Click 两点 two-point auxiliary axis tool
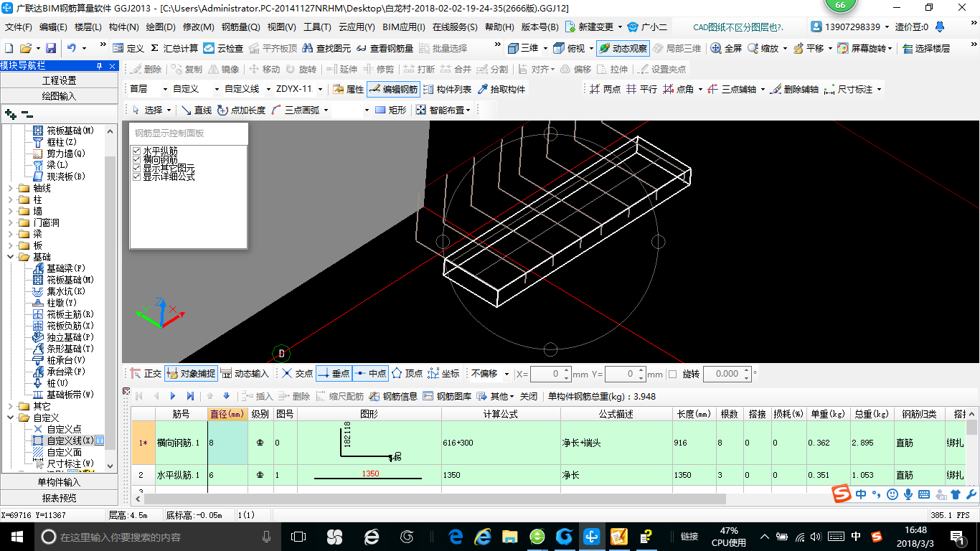The width and height of the screenshot is (980, 551). 605,89
